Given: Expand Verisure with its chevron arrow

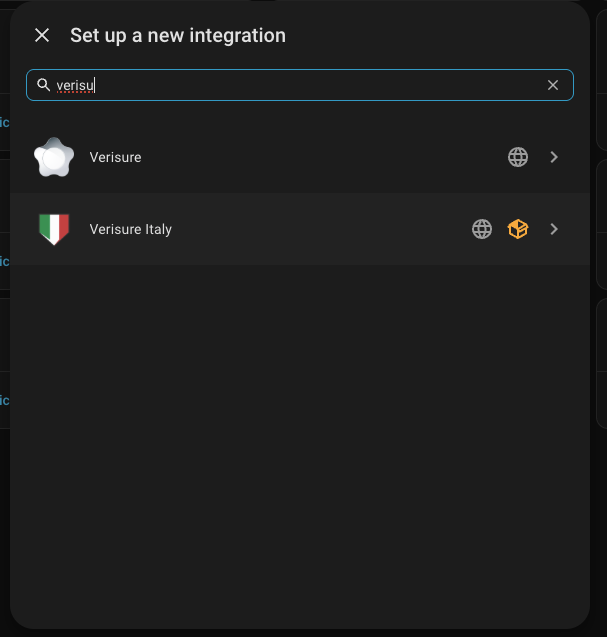Looking at the screenshot, I should tap(554, 157).
